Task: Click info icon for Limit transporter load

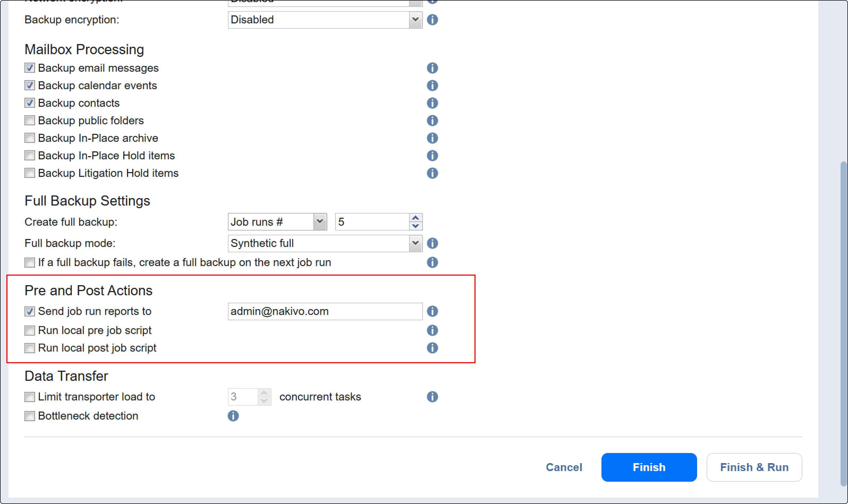Action: tap(432, 397)
